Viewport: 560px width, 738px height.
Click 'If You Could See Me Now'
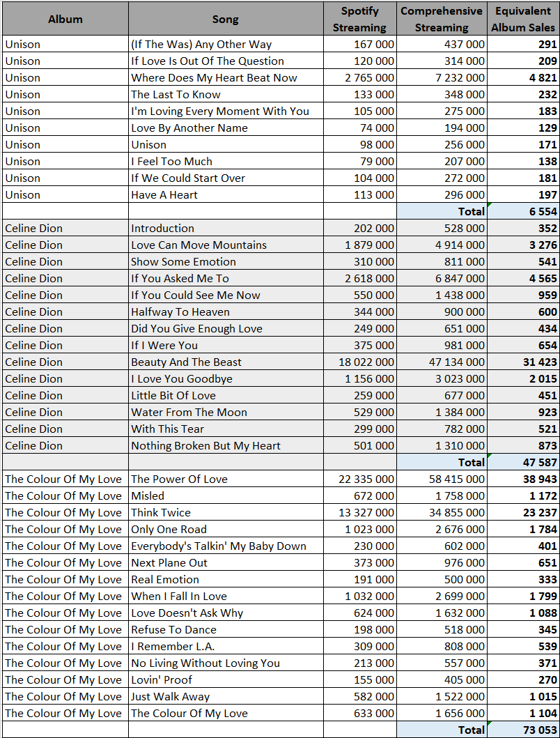226,295
